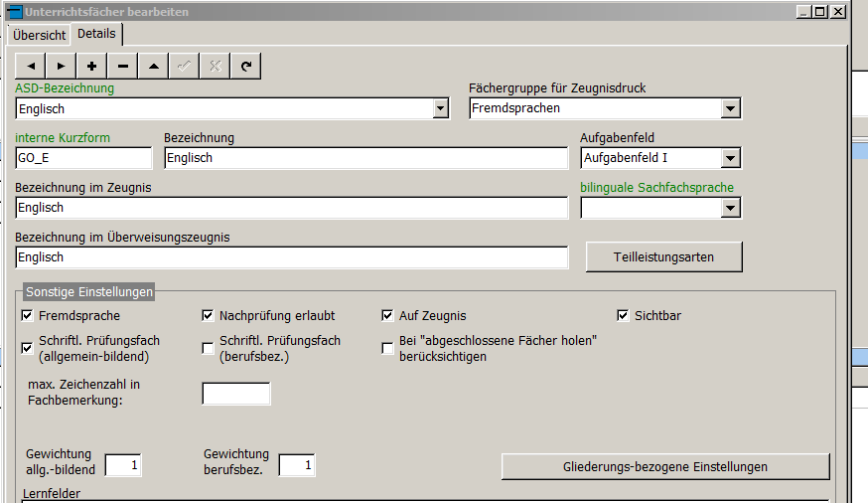This screenshot has width=868, height=503.
Task: Open the ASD-Bezeichnung dropdown
Action: point(441,108)
